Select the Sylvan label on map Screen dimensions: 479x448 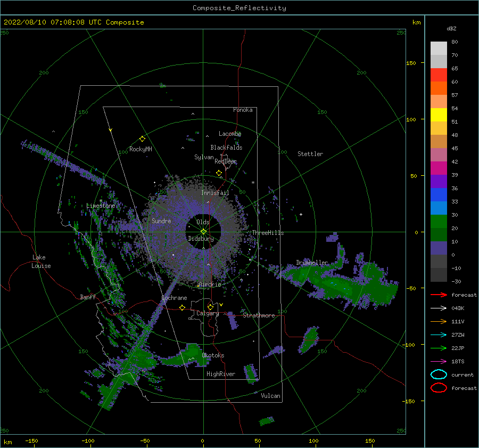[204, 157]
